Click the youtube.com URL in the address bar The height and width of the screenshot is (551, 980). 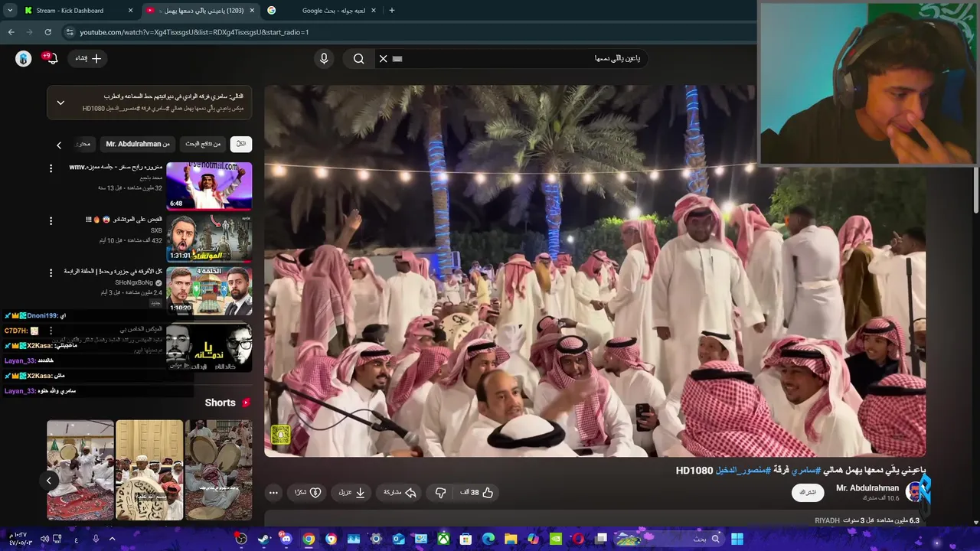tap(194, 32)
